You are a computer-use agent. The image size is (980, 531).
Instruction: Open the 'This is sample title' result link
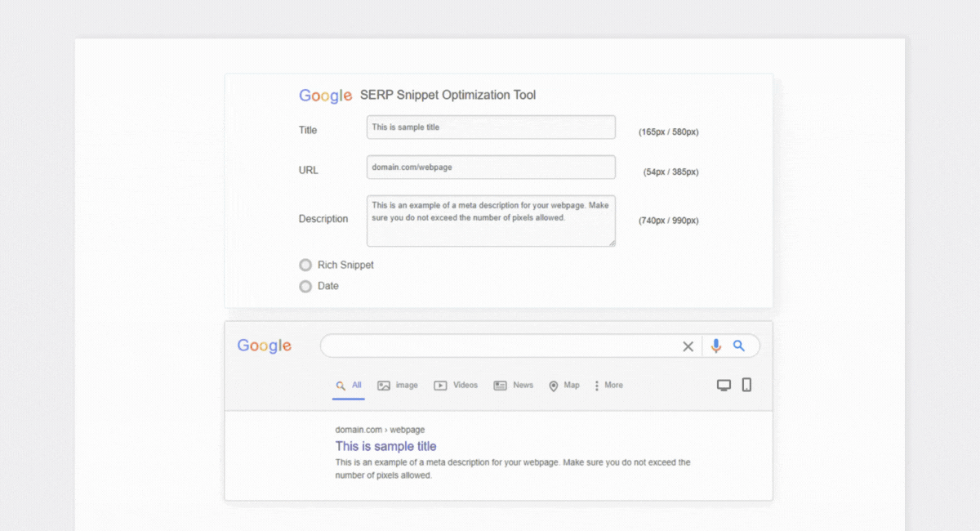pos(385,446)
